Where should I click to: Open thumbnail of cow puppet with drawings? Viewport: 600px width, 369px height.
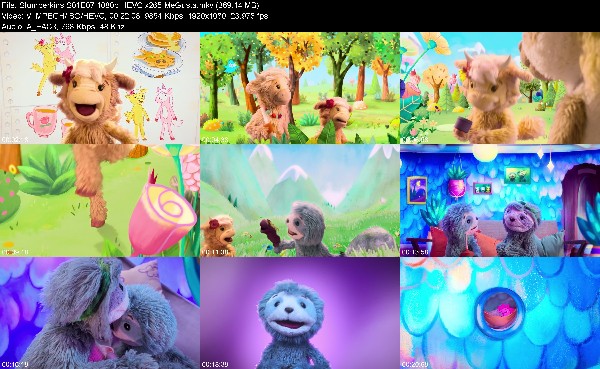[99, 88]
